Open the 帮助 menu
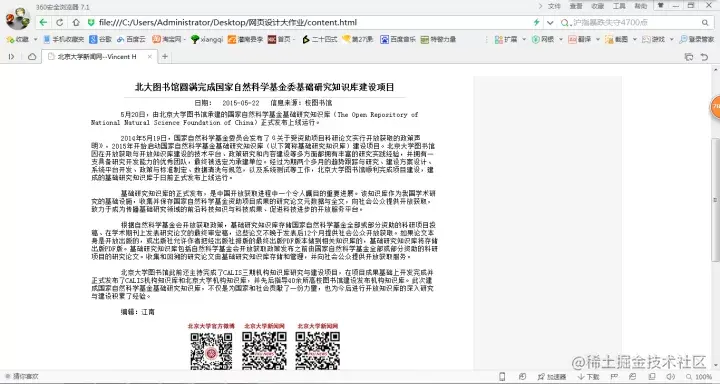This screenshot has width=720, height=384. click(641, 6)
